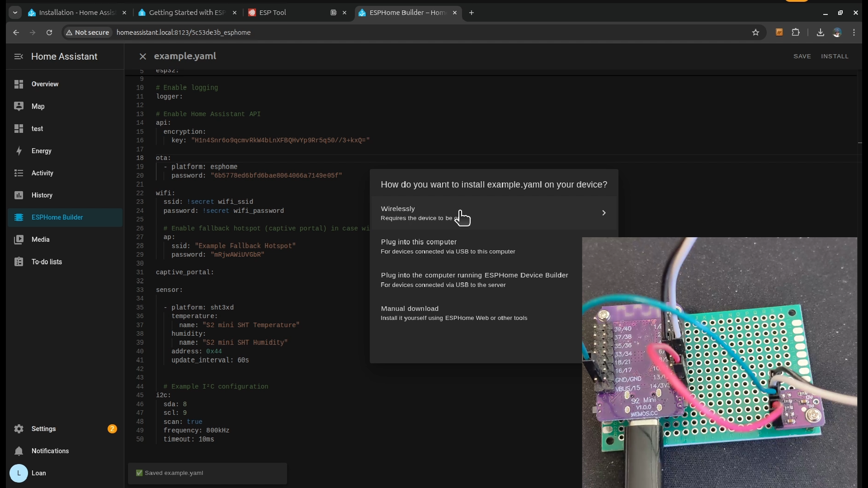This screenshot has height=488, width=868.
Task: Click the 'captive_portal:' line in editor
Action: (185, 272)
